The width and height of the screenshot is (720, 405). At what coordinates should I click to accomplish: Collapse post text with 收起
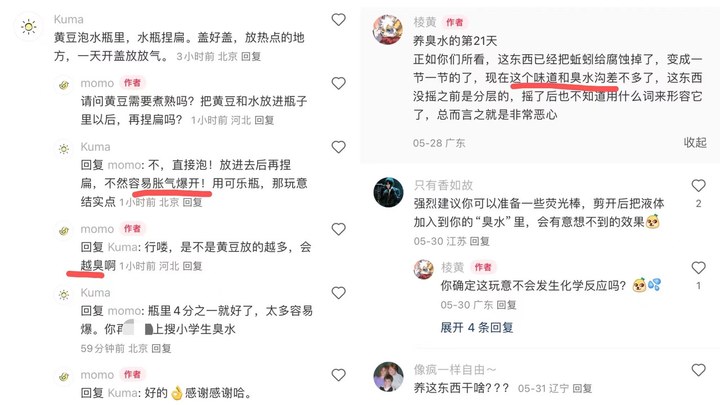point(695,143)
